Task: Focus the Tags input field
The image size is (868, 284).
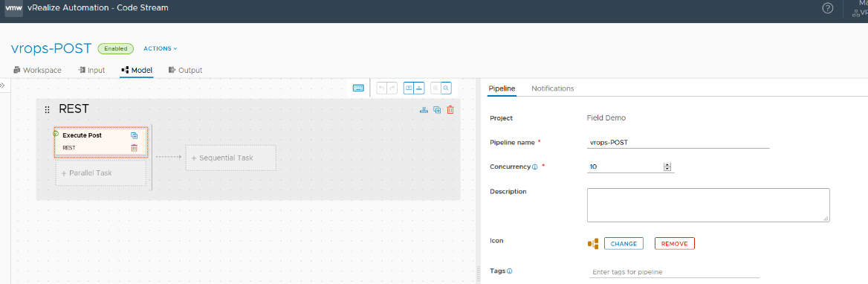Action: click(x=673, y=272)
